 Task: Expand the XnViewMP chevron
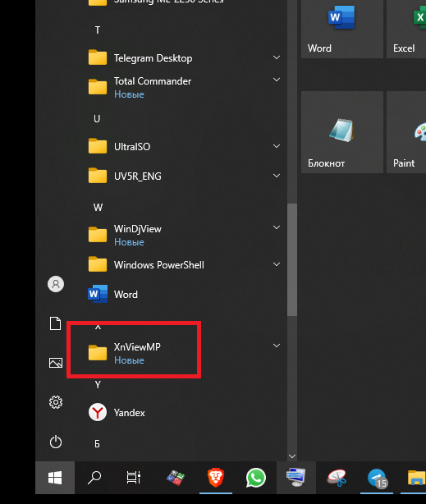pos(277,346)
